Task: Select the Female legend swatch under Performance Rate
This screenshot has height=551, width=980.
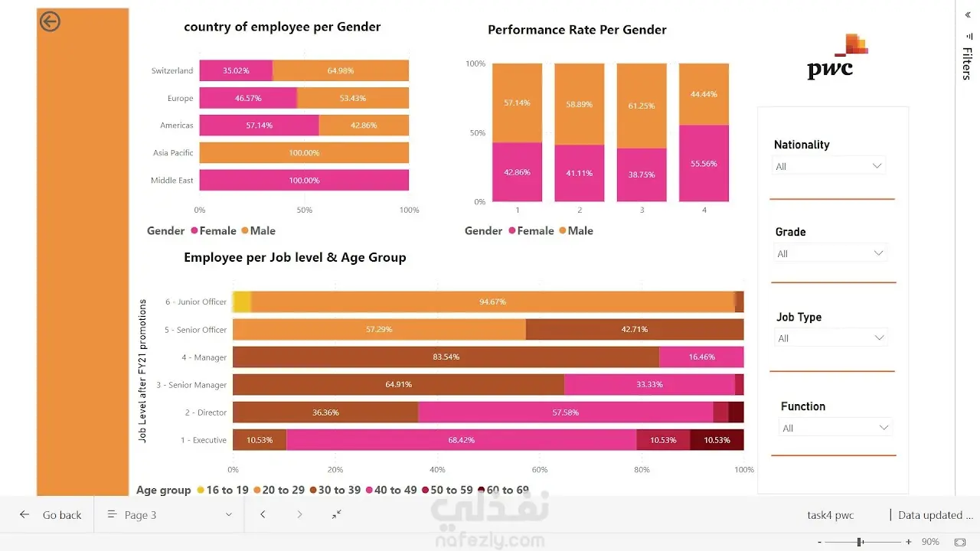Action: coord(513,231)
